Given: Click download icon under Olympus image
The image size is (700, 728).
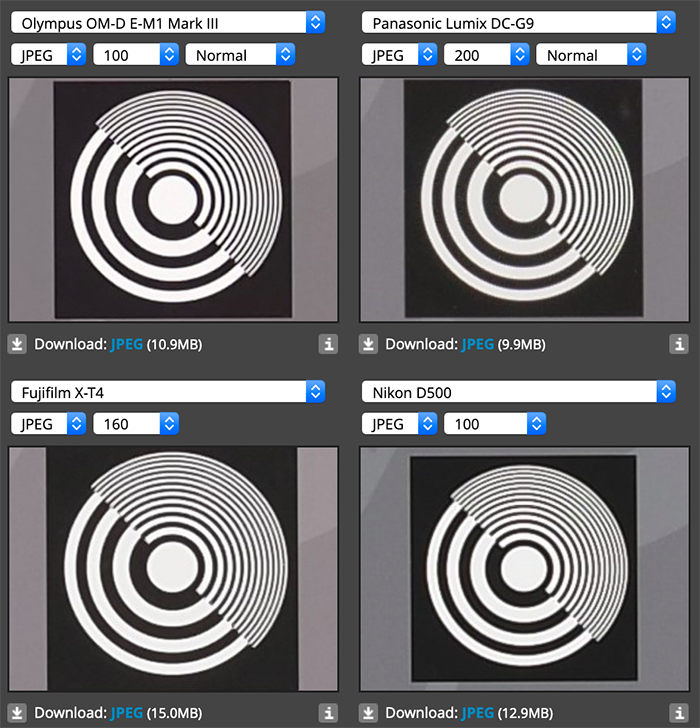Looking at the screenshot, I should (x=17, y=344).
